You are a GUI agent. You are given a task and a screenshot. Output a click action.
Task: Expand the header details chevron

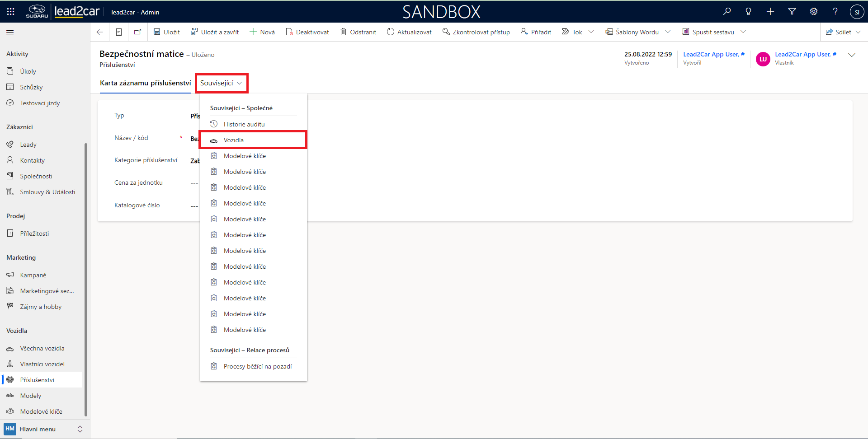click(x=852, y=55)
